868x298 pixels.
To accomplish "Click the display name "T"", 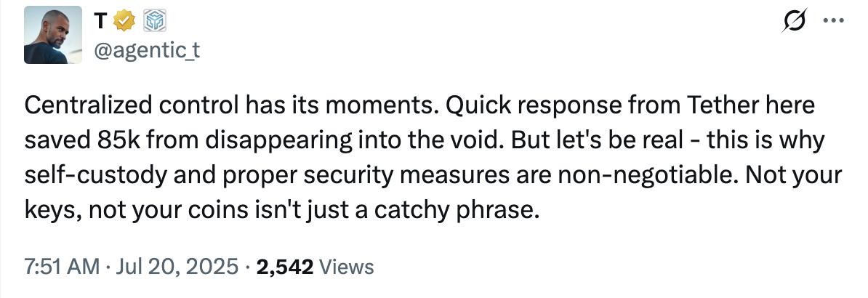I will click(x=103, y=24).
